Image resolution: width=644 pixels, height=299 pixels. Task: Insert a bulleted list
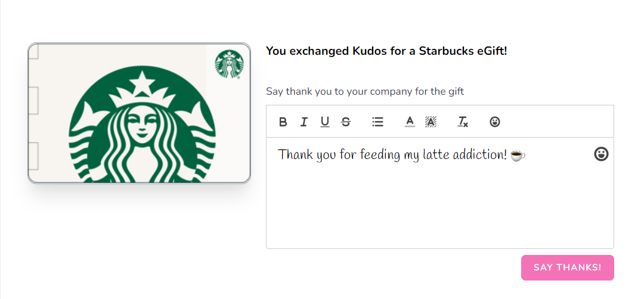[377, 122]
